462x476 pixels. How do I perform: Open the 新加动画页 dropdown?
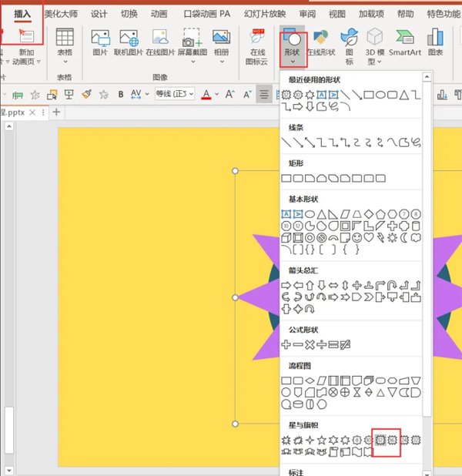(27, 47)
